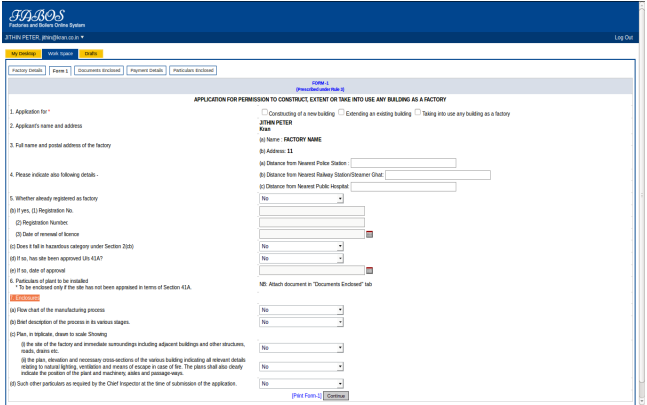Open other particulars by Chief Inspector dropdown
Image resolution: width=647 pixels, height=405 pixels.
pos(301,384)
